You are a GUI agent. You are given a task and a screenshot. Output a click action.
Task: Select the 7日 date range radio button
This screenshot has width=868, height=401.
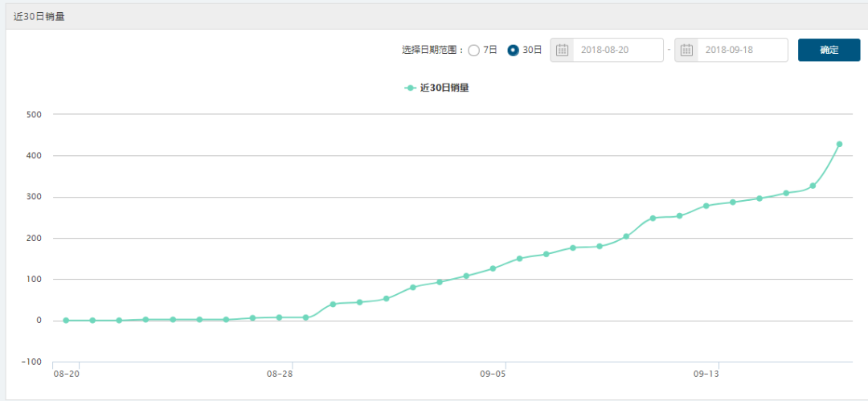pos(473,50)
